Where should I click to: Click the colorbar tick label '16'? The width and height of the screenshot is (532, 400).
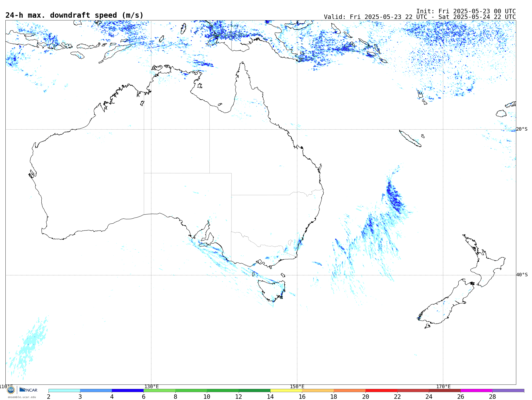pos(302,397)
